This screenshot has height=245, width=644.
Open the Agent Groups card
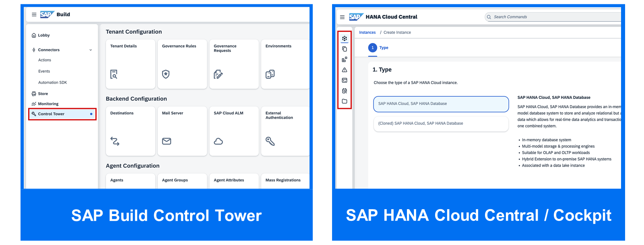click(x=182, y=181)
